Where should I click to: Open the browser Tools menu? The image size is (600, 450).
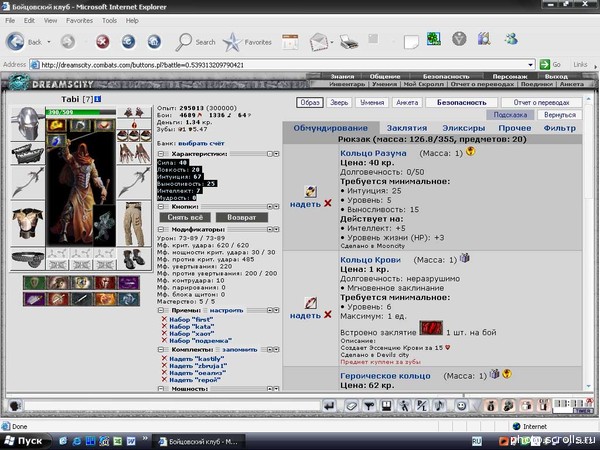pos(109,21)
